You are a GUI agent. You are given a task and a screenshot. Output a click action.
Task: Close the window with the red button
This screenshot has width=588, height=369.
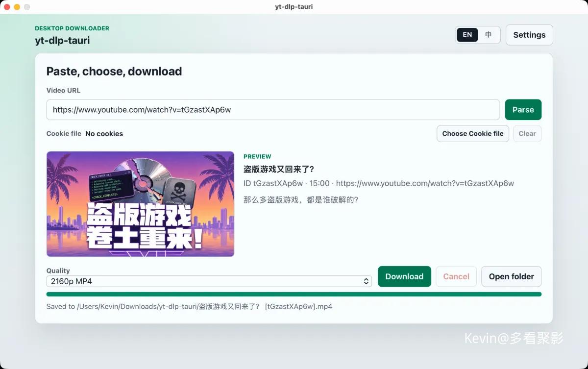coord(7,7)
